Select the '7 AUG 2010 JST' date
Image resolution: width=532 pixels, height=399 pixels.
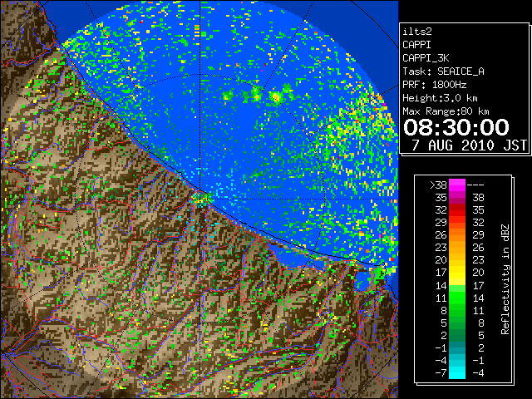point(469,145)
